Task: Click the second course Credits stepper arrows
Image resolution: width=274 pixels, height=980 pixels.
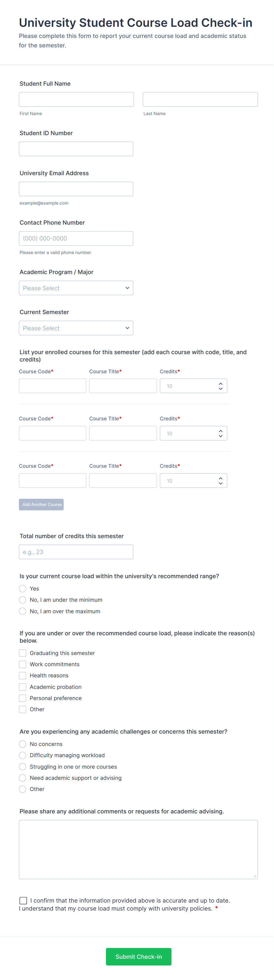Action: coord(220,433)
